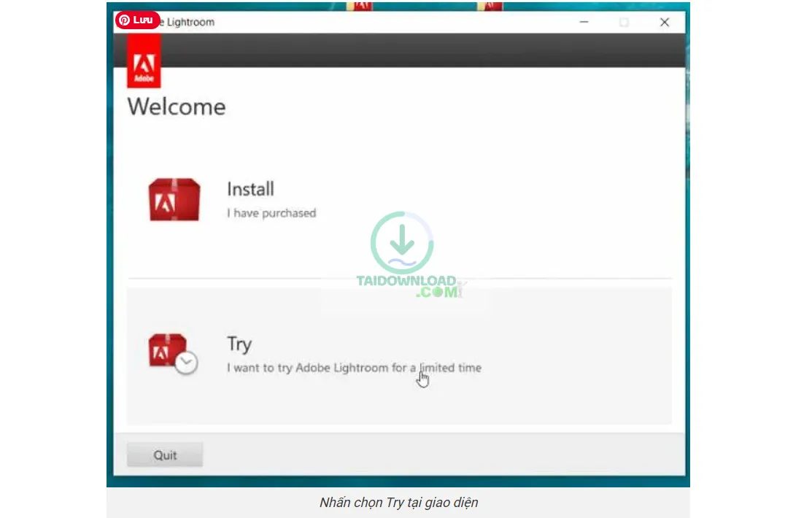Click the Lightroom window title text
This screenshot has height=518, width=812.
[x=188, y=22]
